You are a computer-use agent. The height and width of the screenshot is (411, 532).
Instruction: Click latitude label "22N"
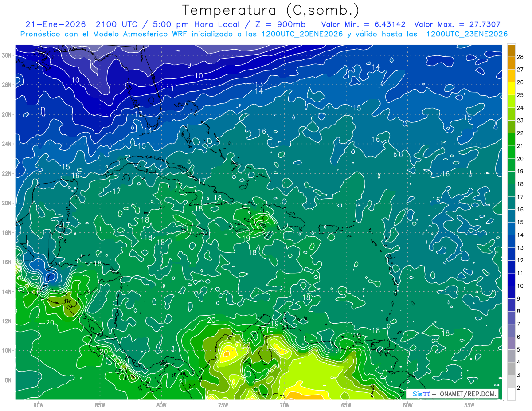(7, 173)
